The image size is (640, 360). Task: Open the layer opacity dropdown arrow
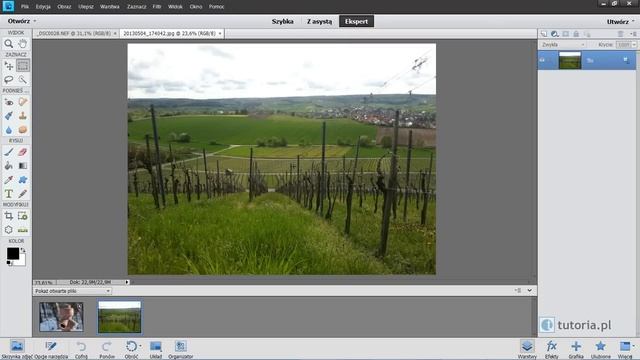[634, 44]
